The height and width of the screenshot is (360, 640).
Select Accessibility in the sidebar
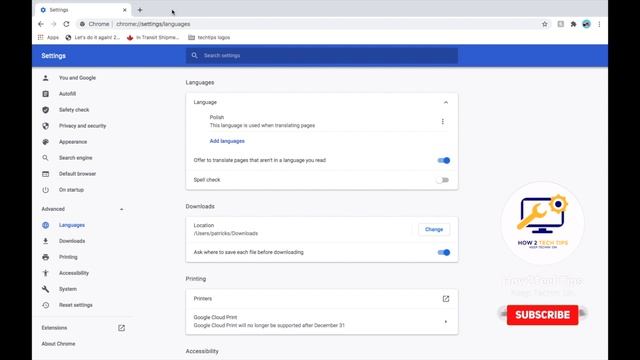point(73,273)
